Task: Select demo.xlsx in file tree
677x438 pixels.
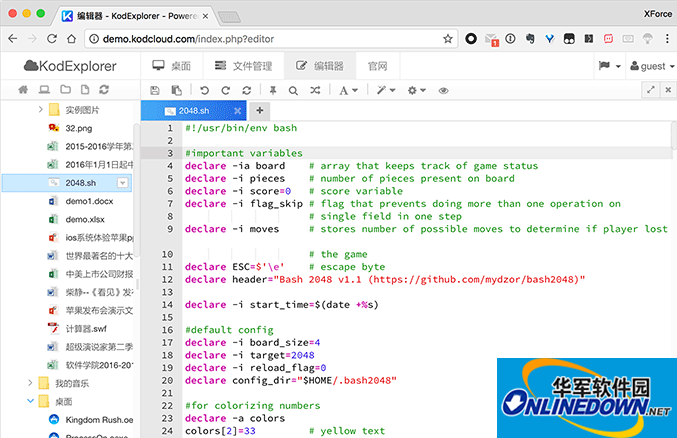Action: [x=85, y=219]
